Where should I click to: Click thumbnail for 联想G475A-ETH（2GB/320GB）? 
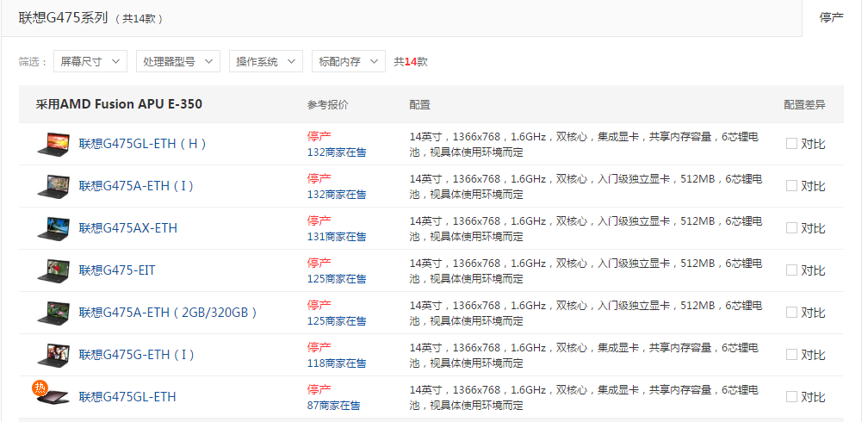tap(53, 313)
